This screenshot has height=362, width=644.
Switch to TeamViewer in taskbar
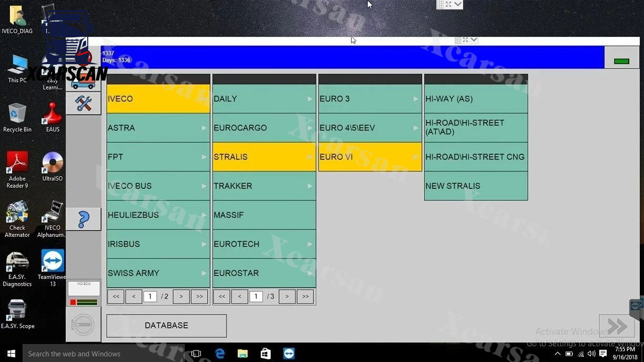[289, 354]
